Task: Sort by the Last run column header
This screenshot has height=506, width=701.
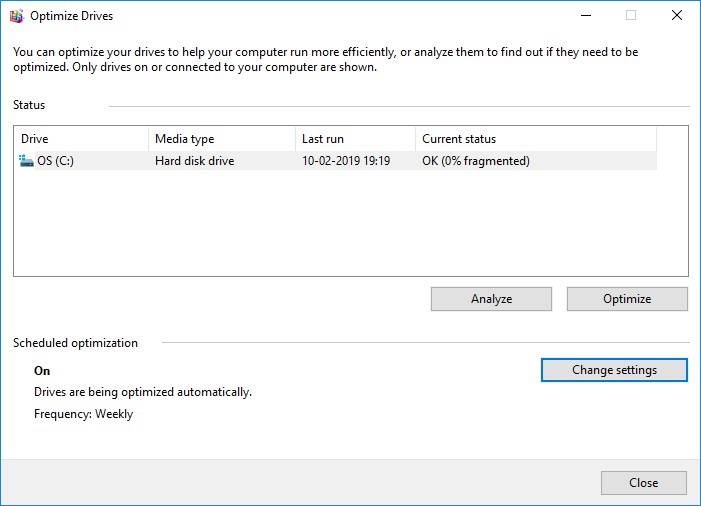Action: (x=355, y=139)
